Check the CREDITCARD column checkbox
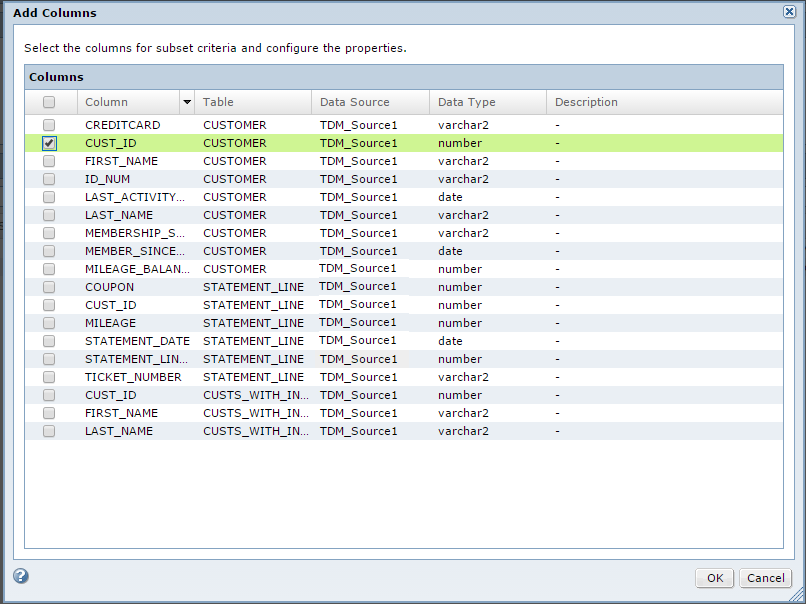The height and width of the screenshot is (604, 806). 49,125
